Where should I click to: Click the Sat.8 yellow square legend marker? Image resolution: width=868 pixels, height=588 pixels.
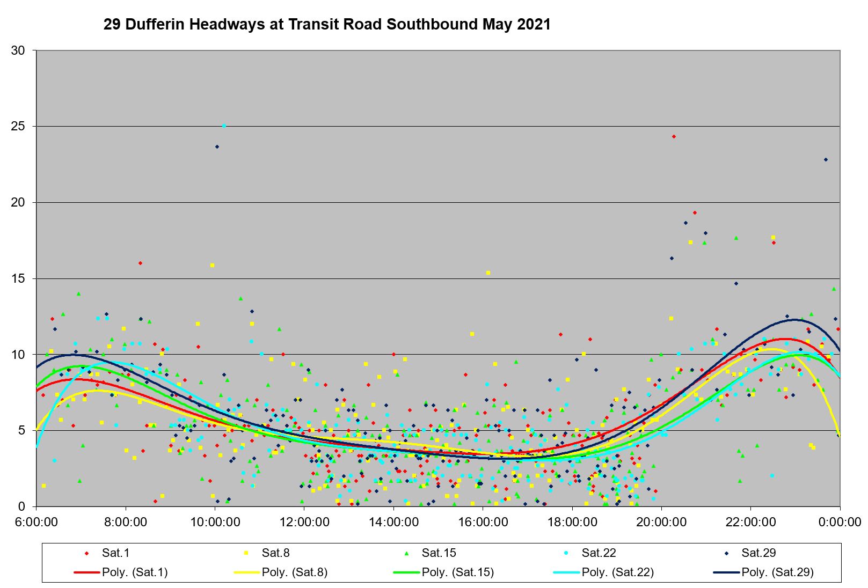coord(246,553)
